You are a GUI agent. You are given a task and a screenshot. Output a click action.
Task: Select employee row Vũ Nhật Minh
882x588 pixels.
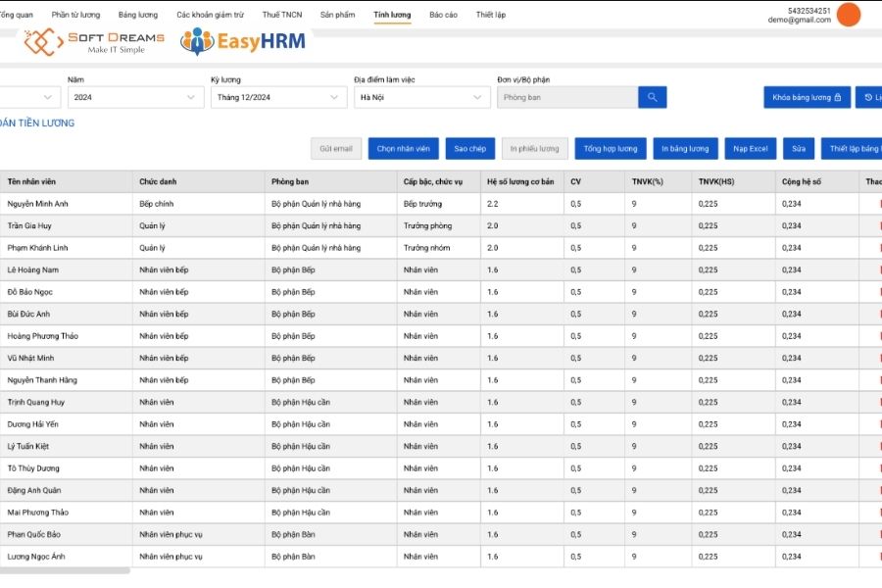pyautogui.click(x=441, y=358)
